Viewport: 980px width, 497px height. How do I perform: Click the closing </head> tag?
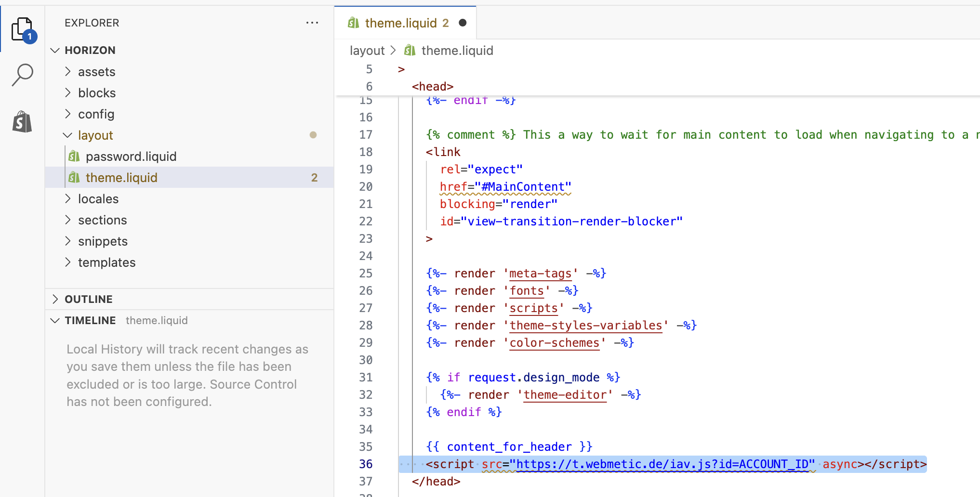point(436,482)
